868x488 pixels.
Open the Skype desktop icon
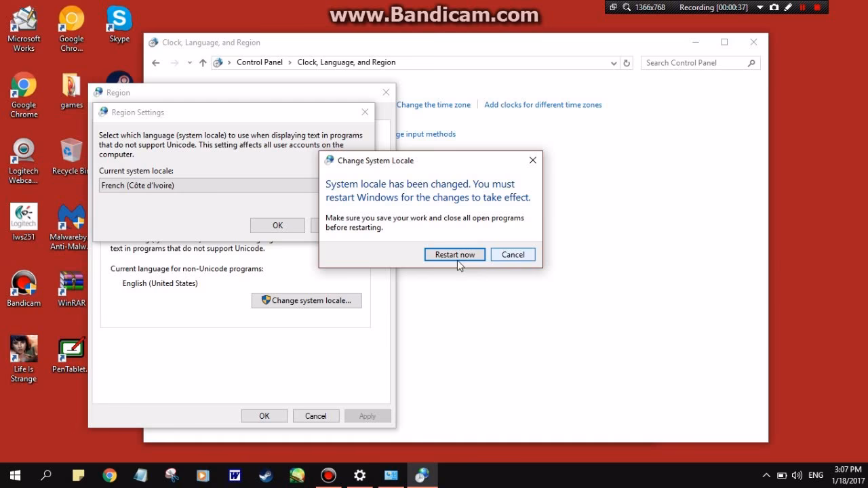point(119,25)
